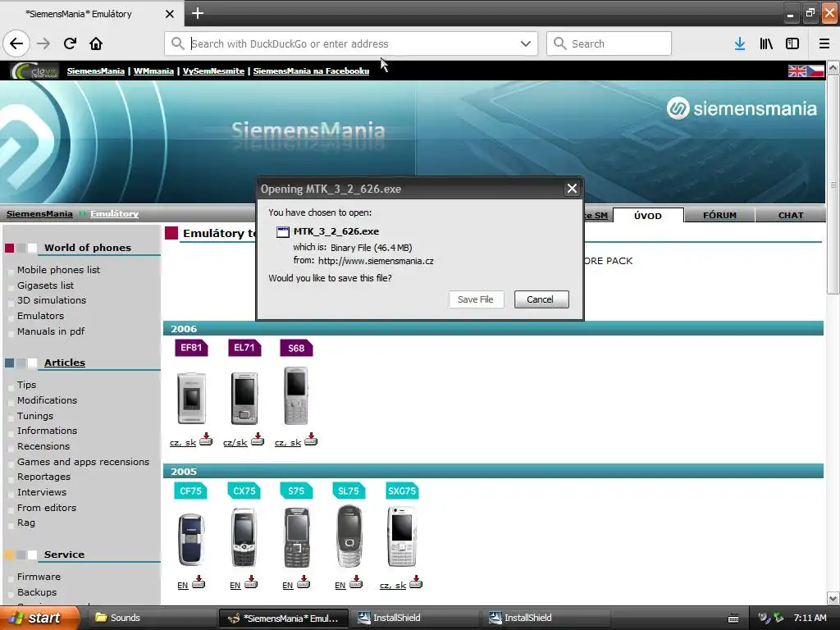Viewport: 840px width, 630px height.
Task: Open Emulators in sidebar
Action: click(41, 316)
